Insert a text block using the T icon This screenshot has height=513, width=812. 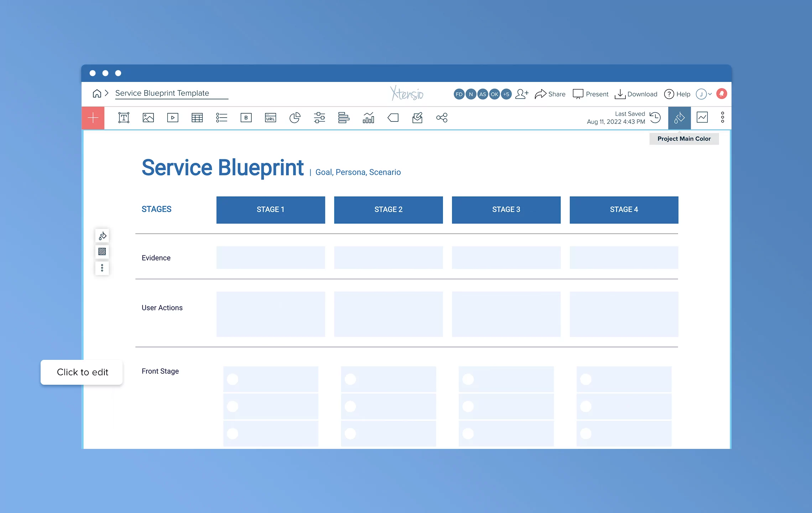coord(123,118)
